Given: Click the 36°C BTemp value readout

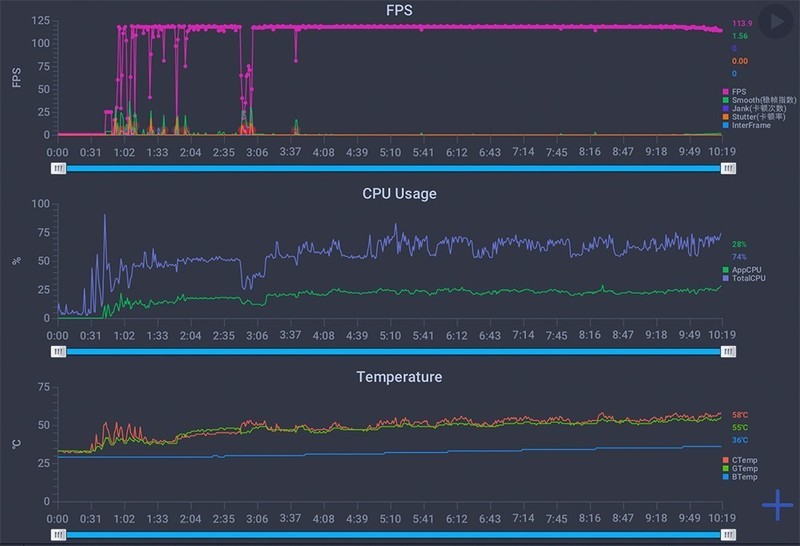Looking at the screenshot, I should pos(740,440).
